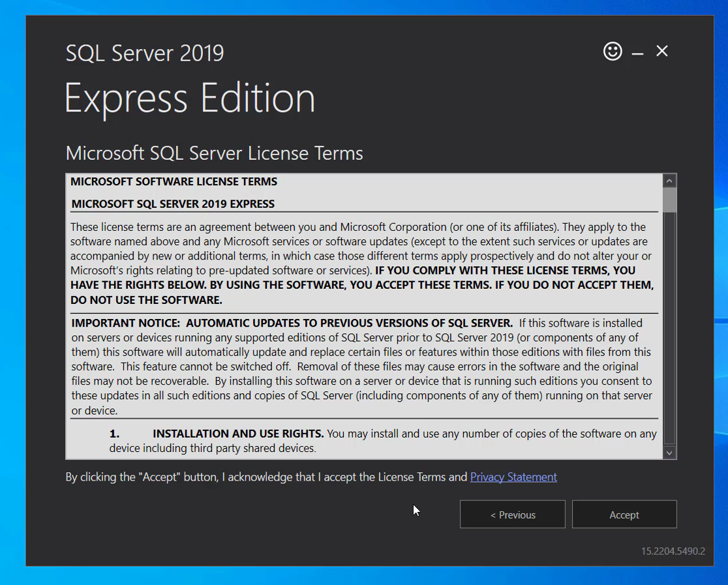Image resolution: width=728 pixels, height=585 pixels.
Task: Click the 'By clicking the Accept button' acknowledgment text
Action: 266,477
